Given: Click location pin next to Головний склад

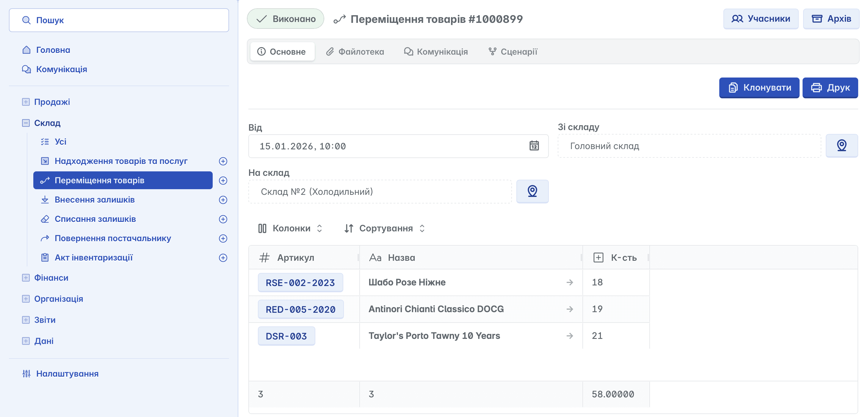Looking at the screenshot, I should [842, 146].
